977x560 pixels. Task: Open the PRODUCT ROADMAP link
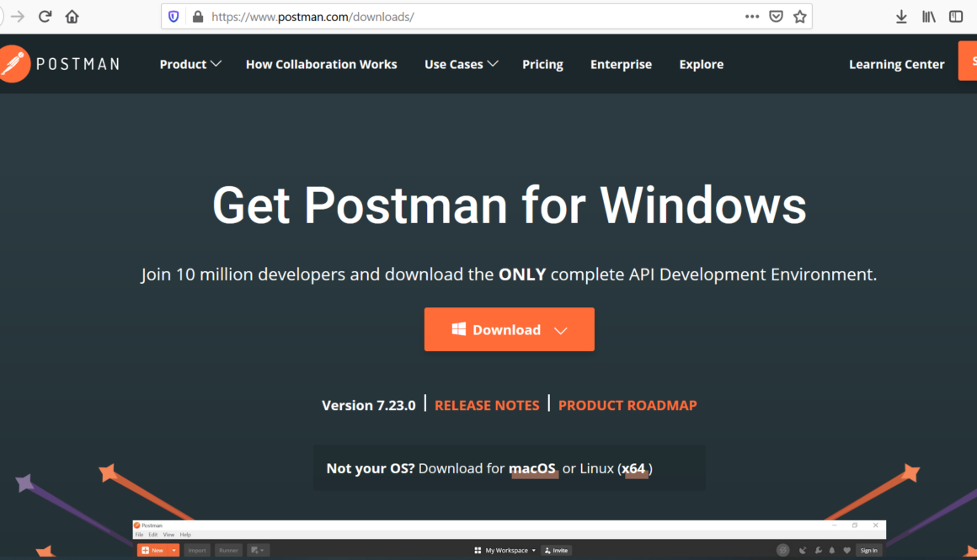[x=627, y=405]
